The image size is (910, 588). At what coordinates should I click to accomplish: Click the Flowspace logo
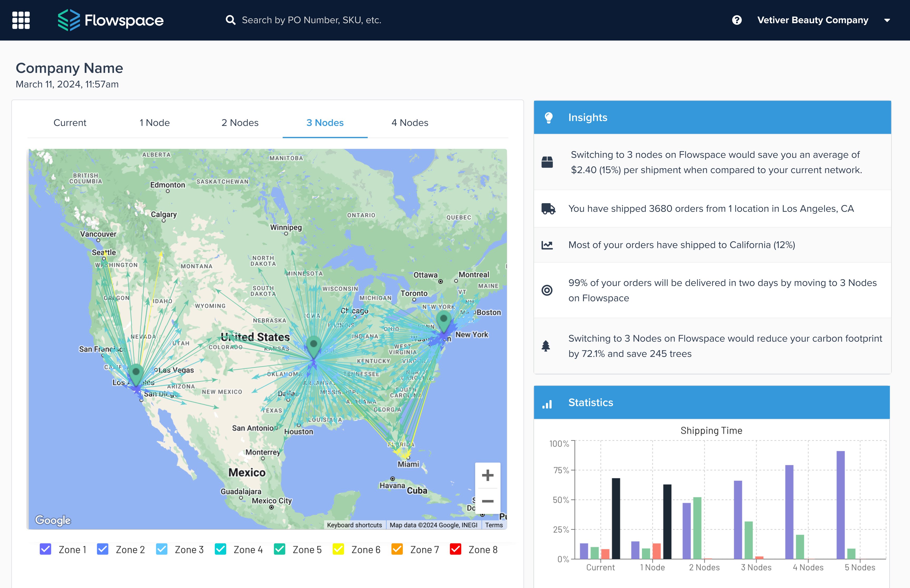[111, 20]
